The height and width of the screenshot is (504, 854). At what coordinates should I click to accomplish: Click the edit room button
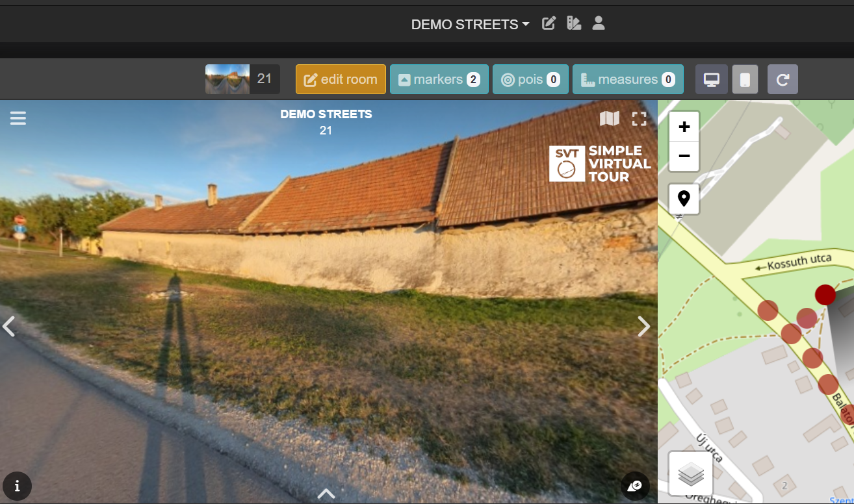pos(341,79)
